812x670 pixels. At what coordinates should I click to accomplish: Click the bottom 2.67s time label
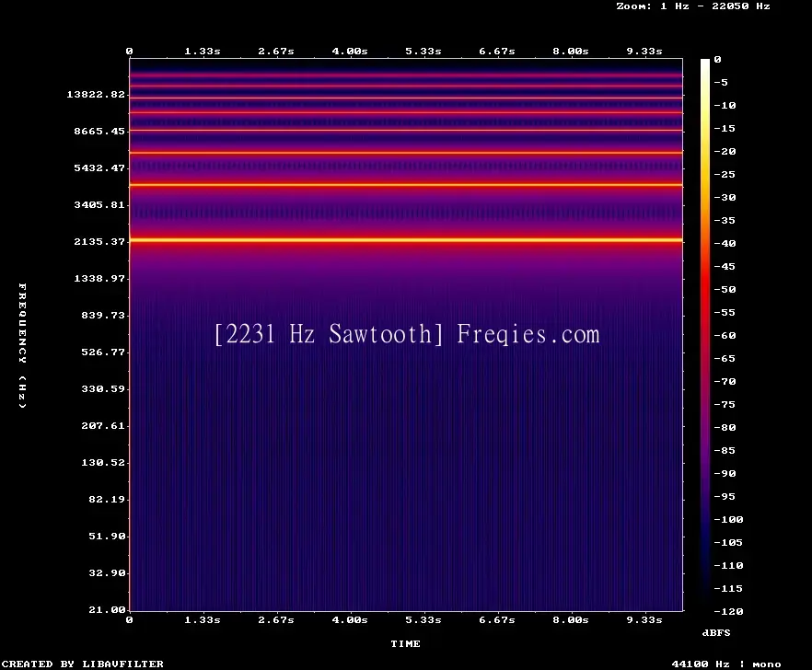click(276, 619)
